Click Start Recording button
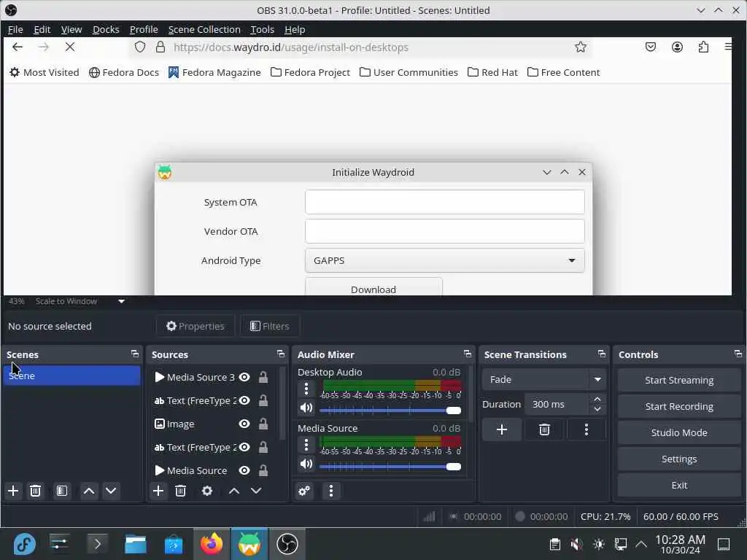This screenshot has height=560, width=747. coord(679,406)
